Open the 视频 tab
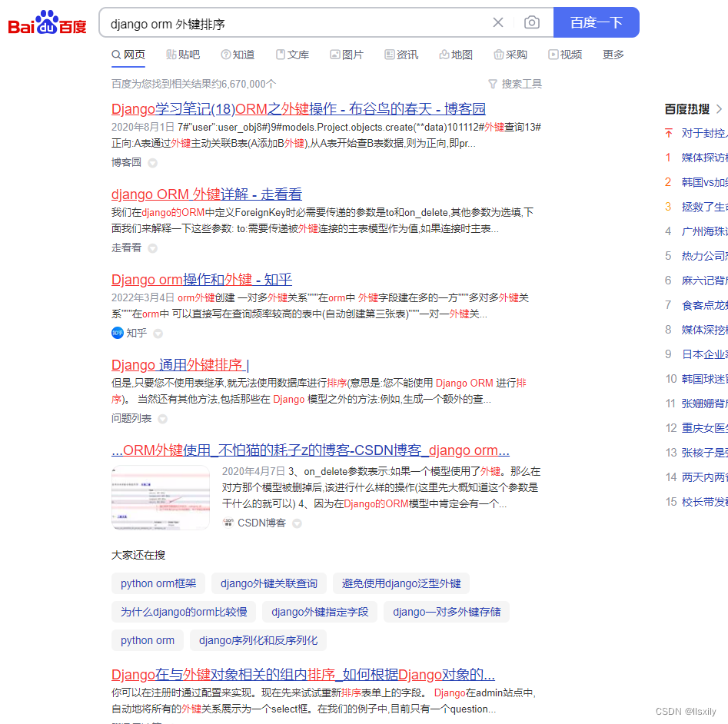 tap(565, 55)
